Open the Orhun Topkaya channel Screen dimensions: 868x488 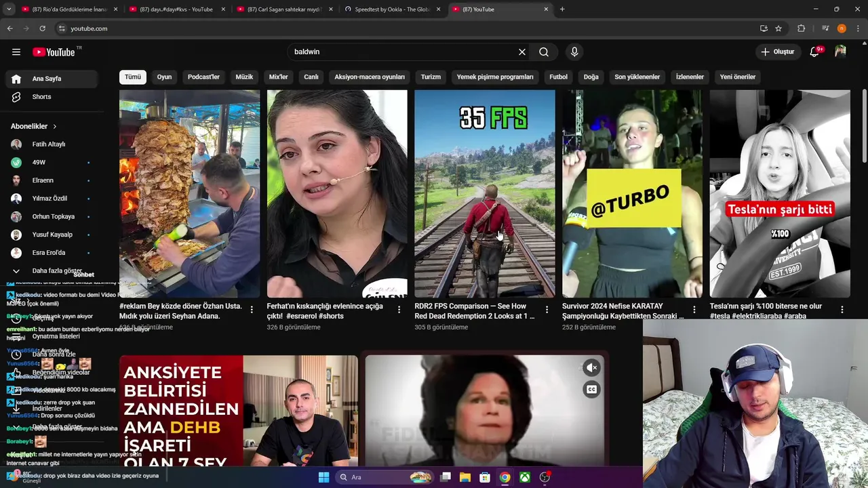[54, 216]
